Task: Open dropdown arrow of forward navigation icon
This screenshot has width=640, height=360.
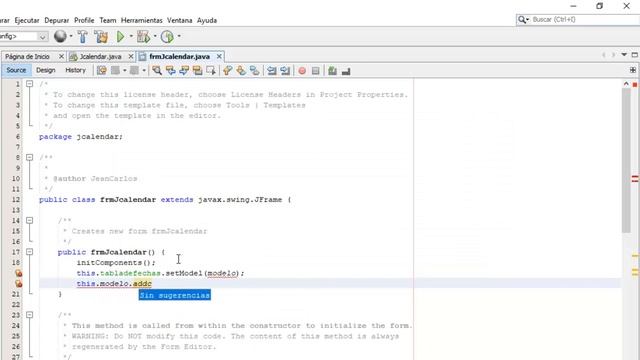Action: pos(144,71)
